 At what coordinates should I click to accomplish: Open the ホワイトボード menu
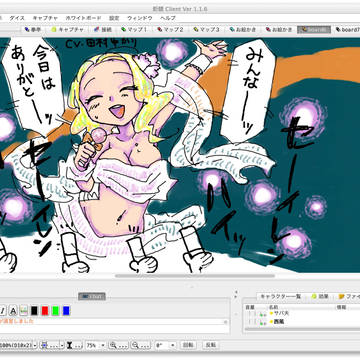83,18
